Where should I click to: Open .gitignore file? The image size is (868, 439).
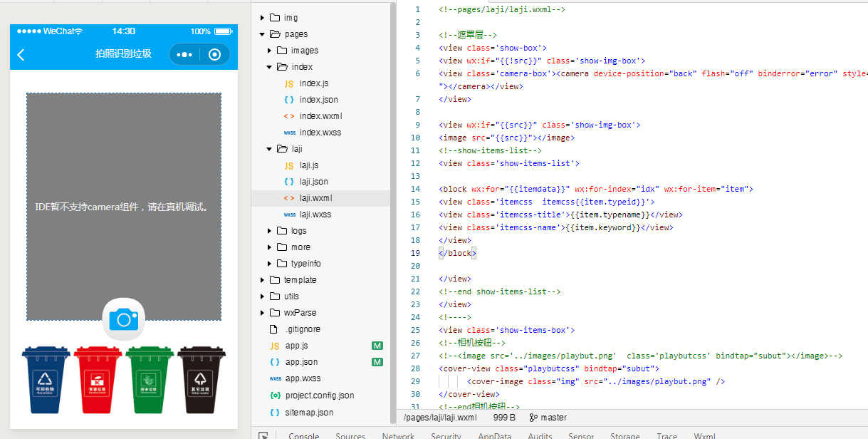pos(303,329)
